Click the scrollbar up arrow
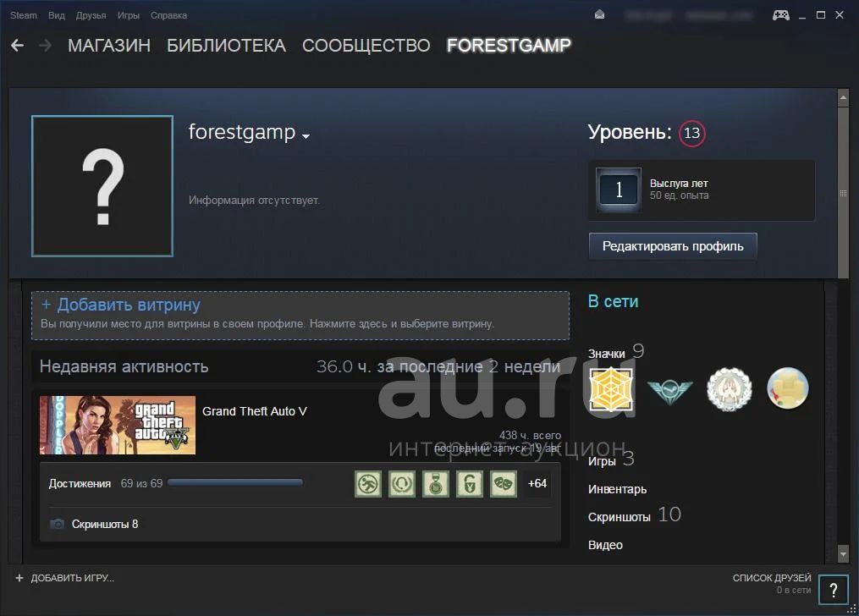Screen dimensions: 859x616 (x=843, y=97)
